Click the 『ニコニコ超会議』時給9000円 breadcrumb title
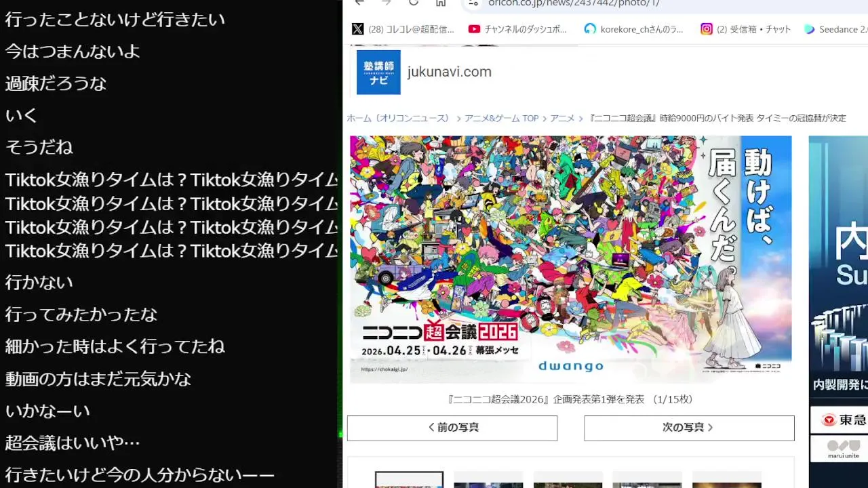This screenshot has width=868, height=488. click(x=717, y=118)
